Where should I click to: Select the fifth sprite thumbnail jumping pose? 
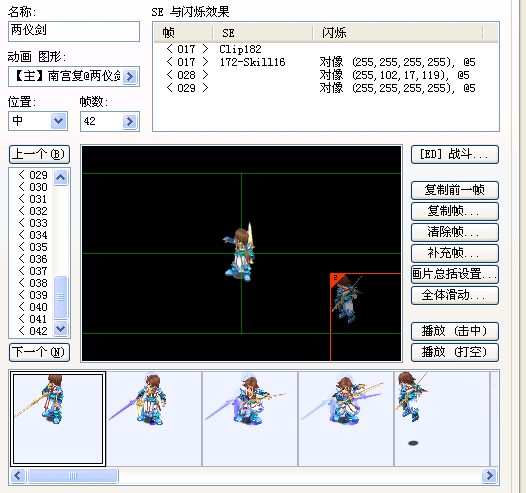tap(442, 419)
